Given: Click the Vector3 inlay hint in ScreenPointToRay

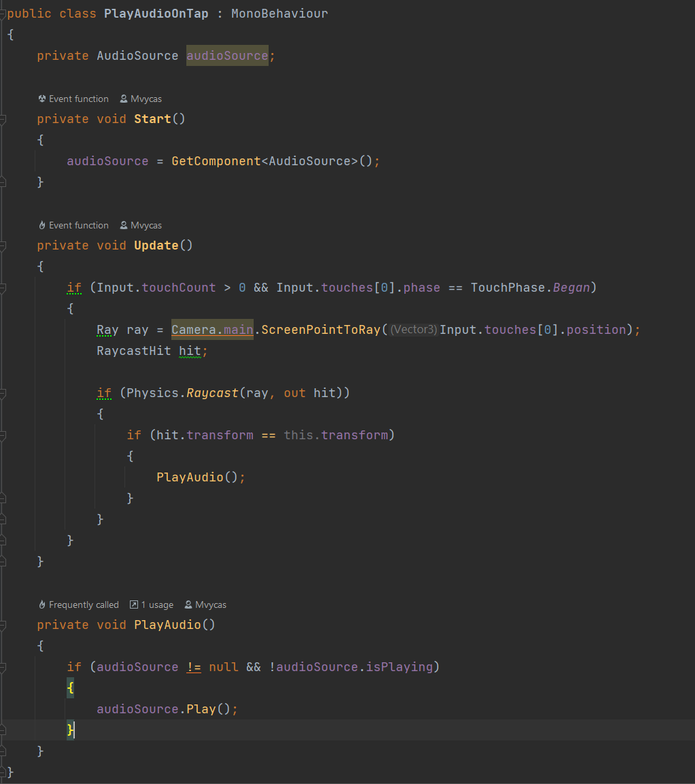Looking at the screenshot, I should point(413,330).
